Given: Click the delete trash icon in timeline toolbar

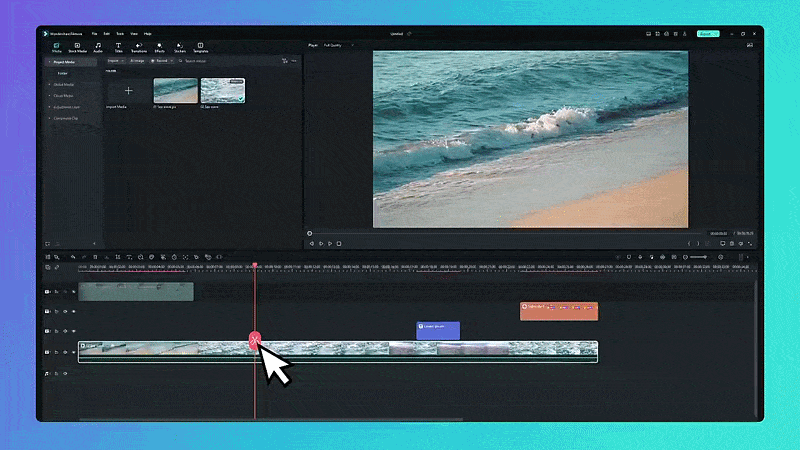Looking at the screenshot, I should point(95,257).
